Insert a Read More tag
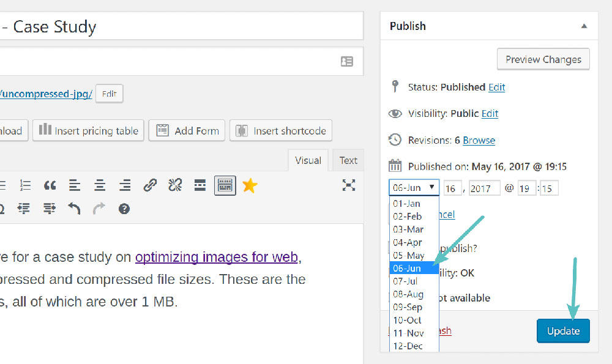The width and height of the screenshot is (612, 364). point(200,185)
